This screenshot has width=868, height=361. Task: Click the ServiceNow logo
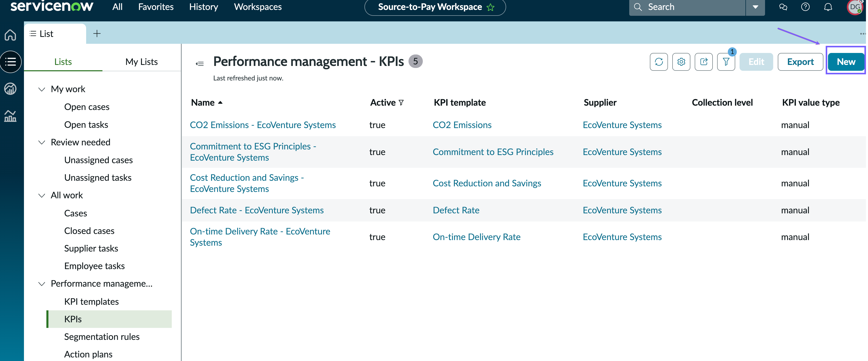(x=52, y=6)
